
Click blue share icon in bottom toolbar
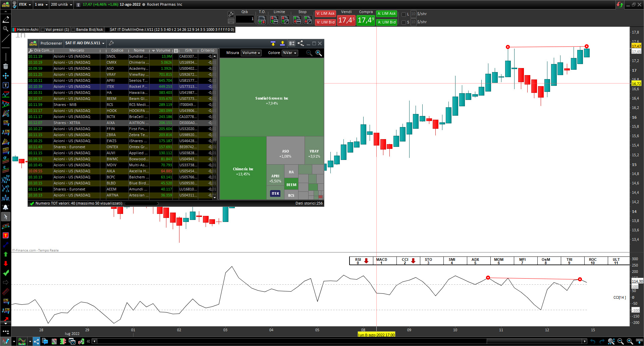(36, 342)
